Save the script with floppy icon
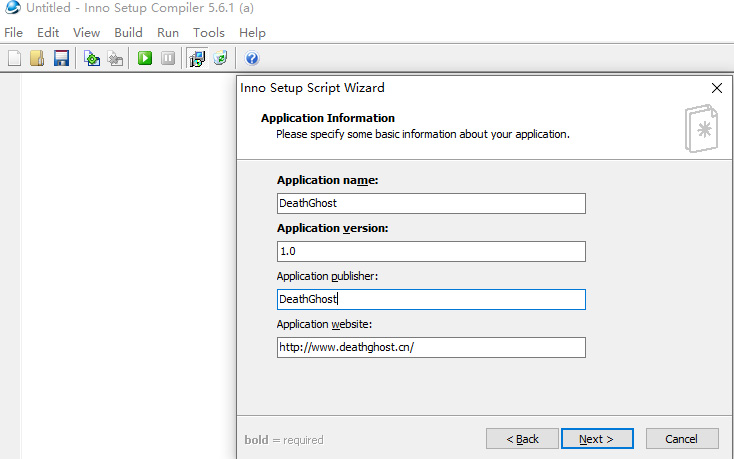This screenshot has width=734, height=459. pos(61,58)
